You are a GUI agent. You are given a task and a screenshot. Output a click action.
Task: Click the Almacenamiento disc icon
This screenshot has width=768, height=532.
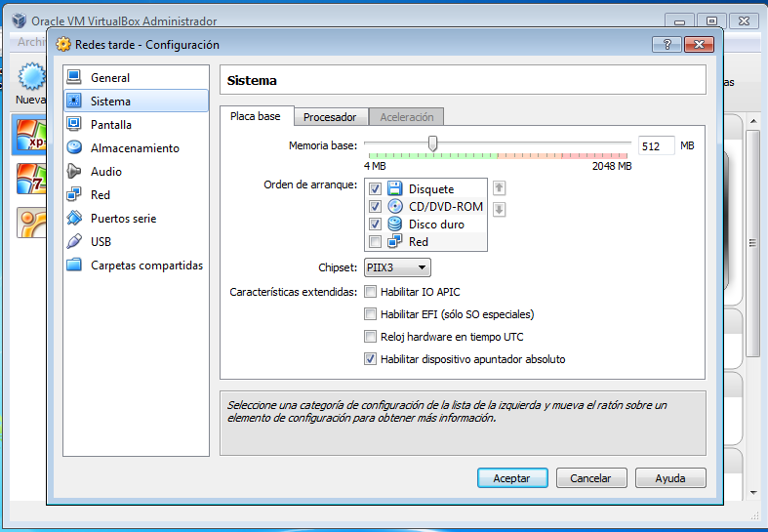point(74,147)
